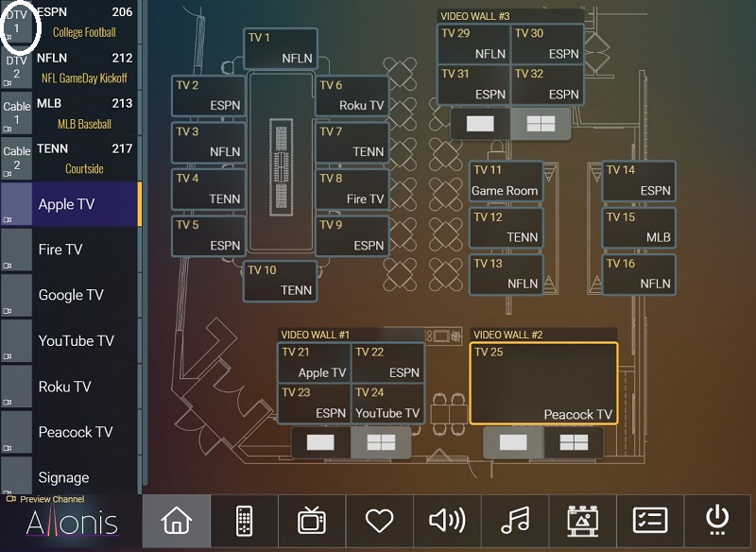756x552 pixels.
Task: Select TV 7 showing TENN
Action: coord(352,142)
